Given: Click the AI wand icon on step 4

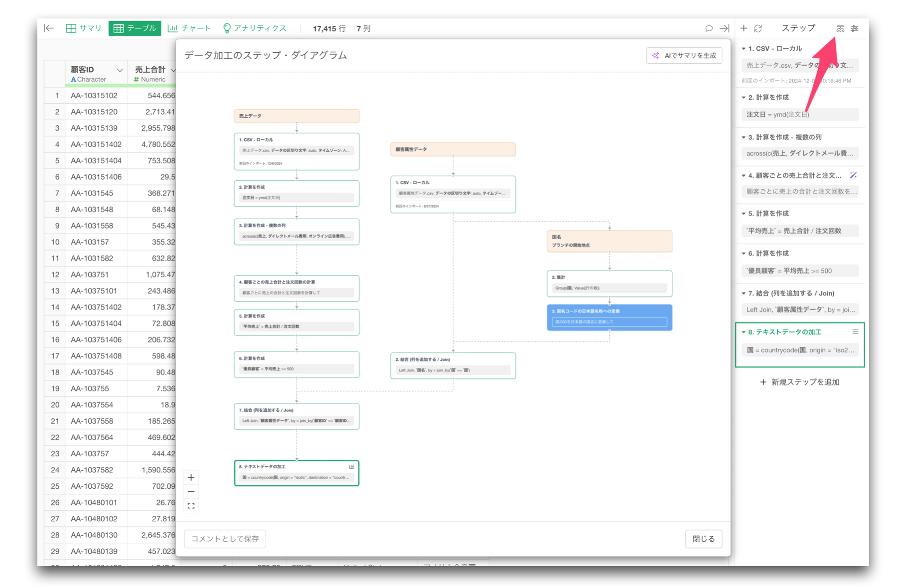Looking at the screenshot, I should pyautogui.click(x=853, y=175).
